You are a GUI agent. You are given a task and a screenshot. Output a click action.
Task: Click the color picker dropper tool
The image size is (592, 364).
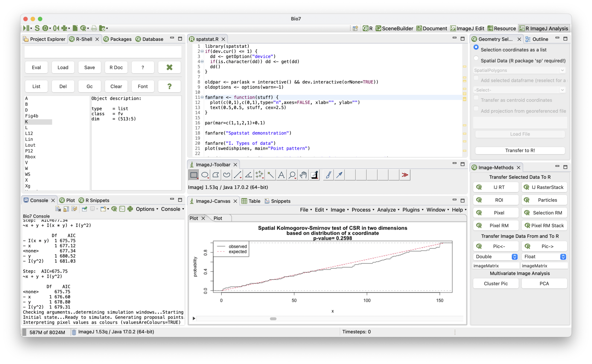point(314,175)
